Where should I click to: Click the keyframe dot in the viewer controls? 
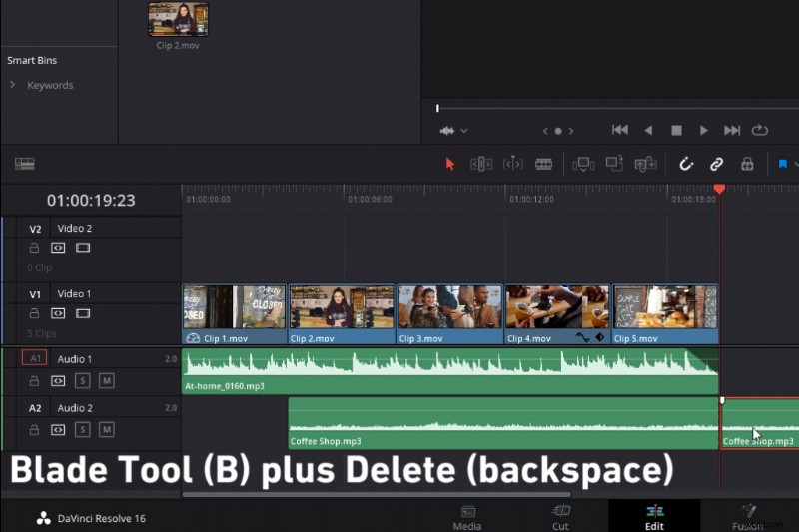coord(558,132)
